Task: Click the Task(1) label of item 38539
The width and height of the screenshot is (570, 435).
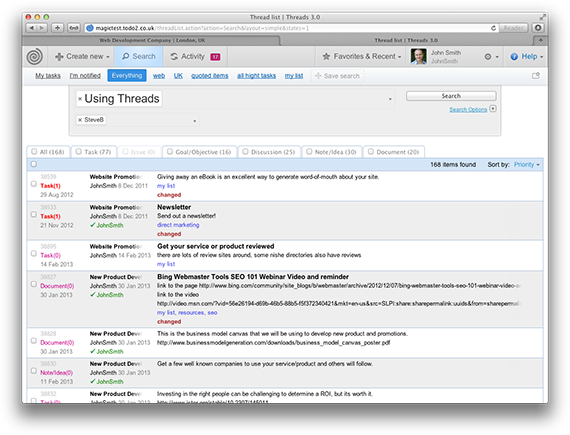Action: (51, 186)
